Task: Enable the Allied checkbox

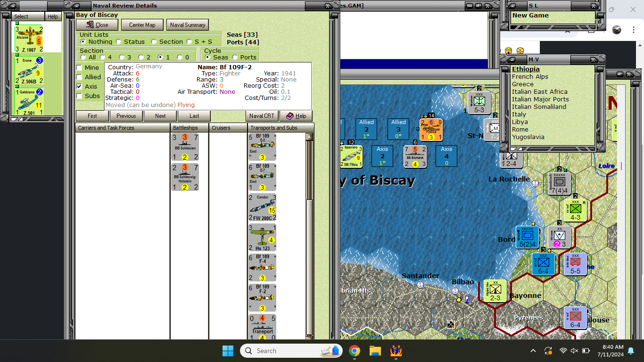Action: click(x=79, y=77)
